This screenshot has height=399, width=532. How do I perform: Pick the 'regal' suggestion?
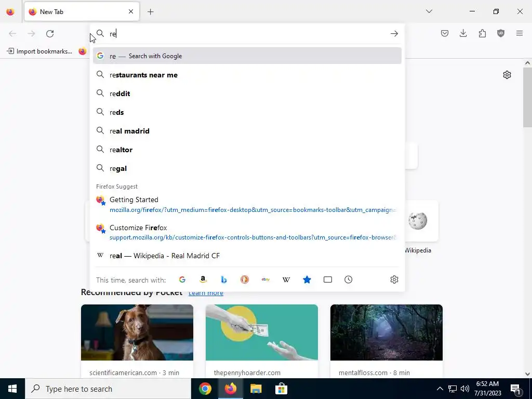(x=247, y=168)
